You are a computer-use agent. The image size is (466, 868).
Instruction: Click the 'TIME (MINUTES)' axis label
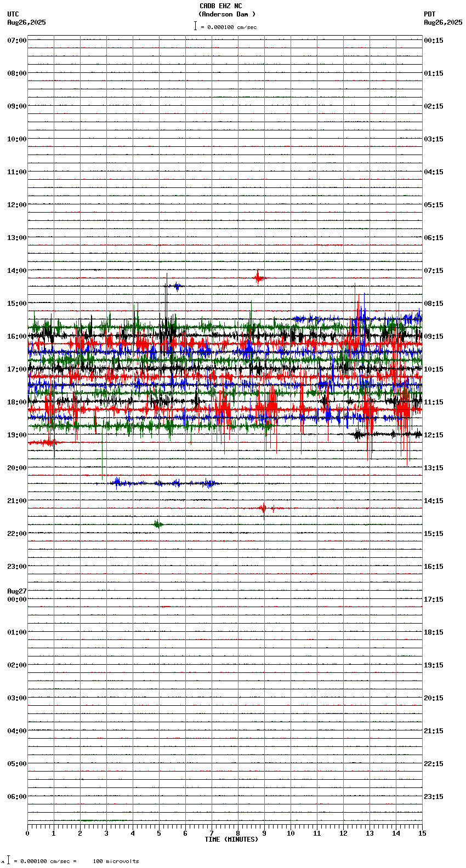pyautogui.click(x=231, y=840)
